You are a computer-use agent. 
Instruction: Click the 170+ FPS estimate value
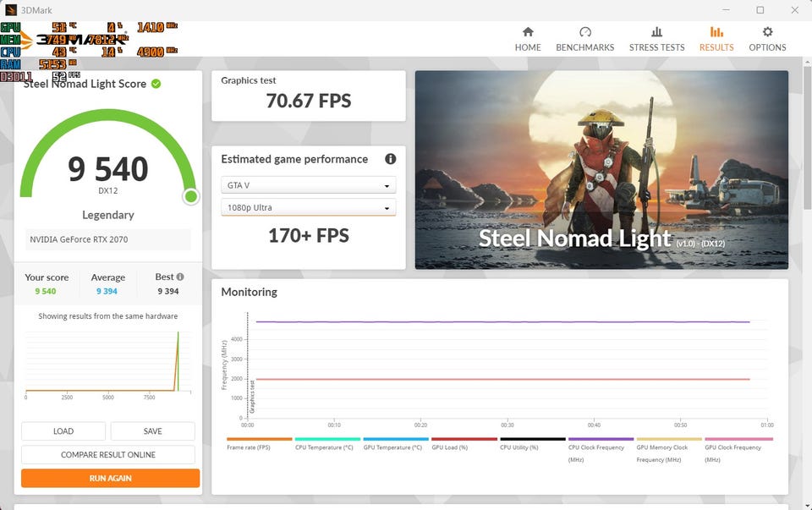(x=309, y=236)
